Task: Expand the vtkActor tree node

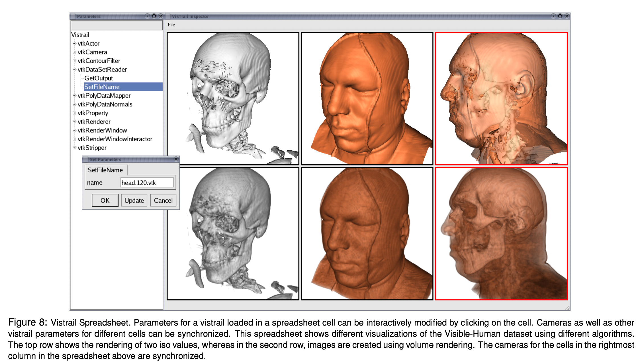Action: [74, 44]
